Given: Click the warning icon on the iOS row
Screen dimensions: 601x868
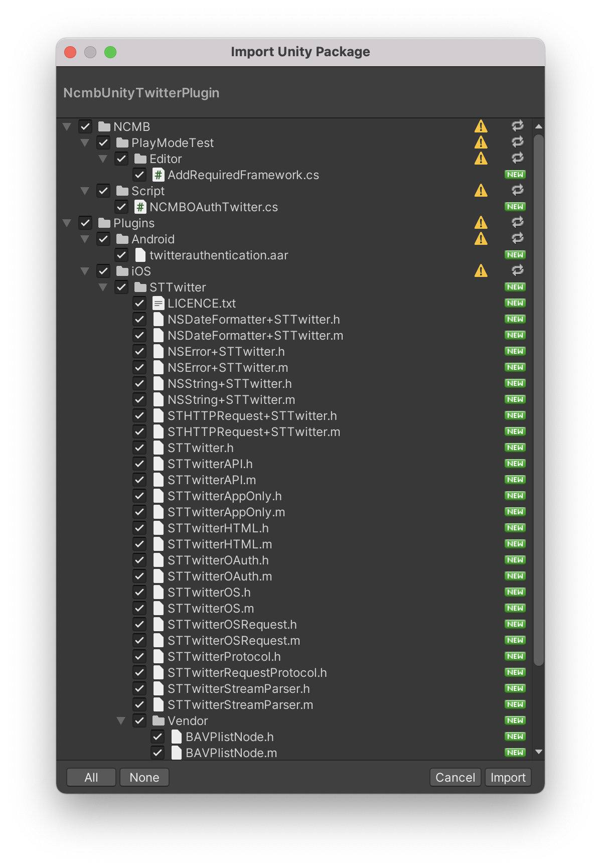Looking at the screenshot, I should point(481,271).
